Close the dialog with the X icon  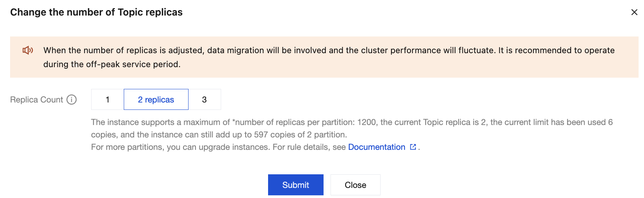coord(634,12)
